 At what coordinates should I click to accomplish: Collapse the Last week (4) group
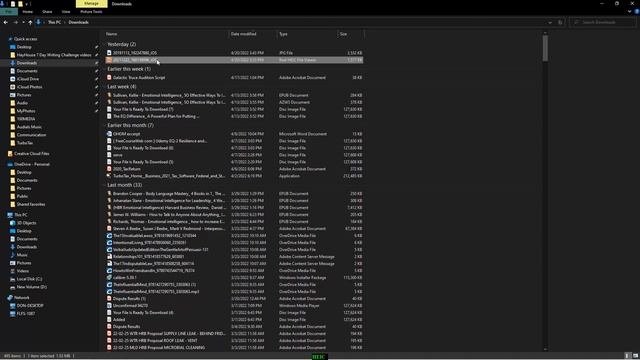click(104, 87)
